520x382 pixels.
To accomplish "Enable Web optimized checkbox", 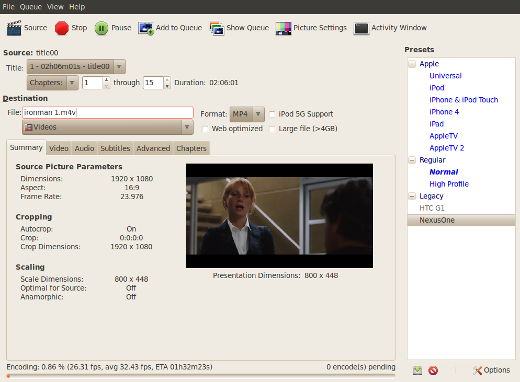I will [205, 129].
